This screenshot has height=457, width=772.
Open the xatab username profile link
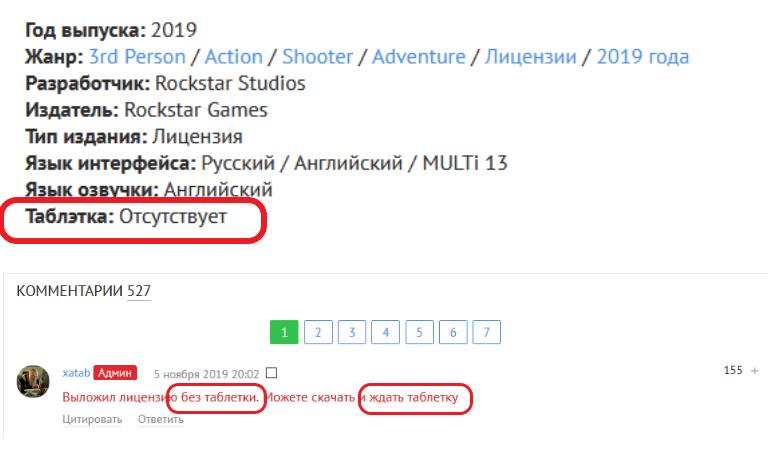76,373
